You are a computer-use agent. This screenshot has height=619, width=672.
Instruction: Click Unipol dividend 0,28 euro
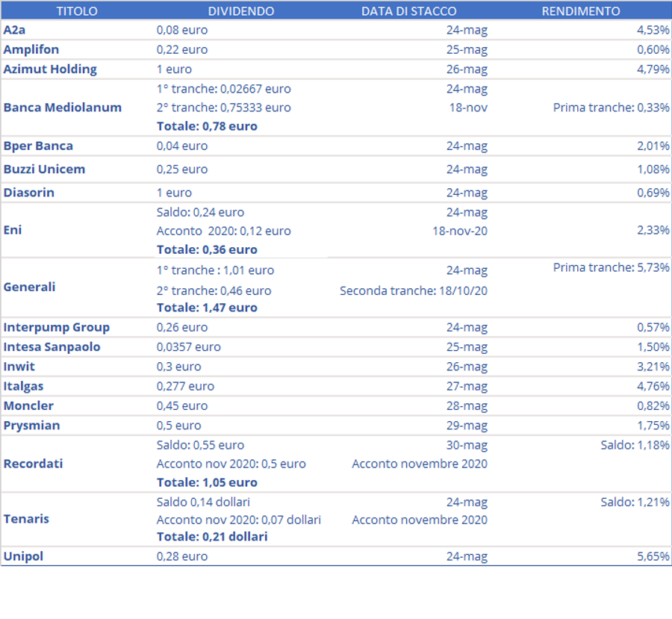(x=182, y=556)
